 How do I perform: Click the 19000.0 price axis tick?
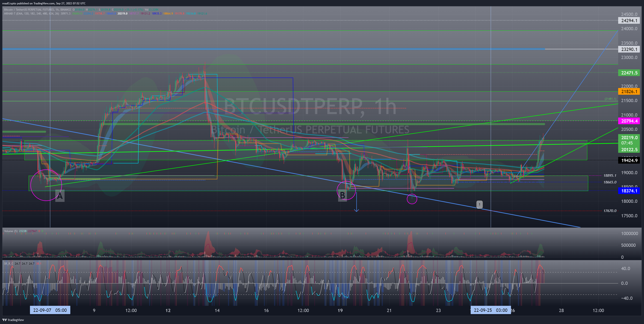(x=629, y=173)
